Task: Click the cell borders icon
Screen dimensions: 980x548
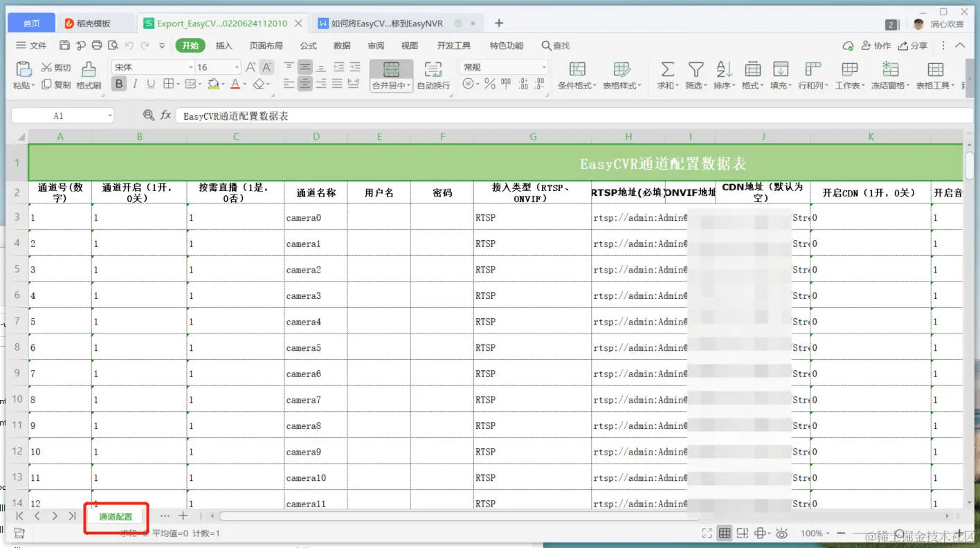Action: (x=168, y=84)
